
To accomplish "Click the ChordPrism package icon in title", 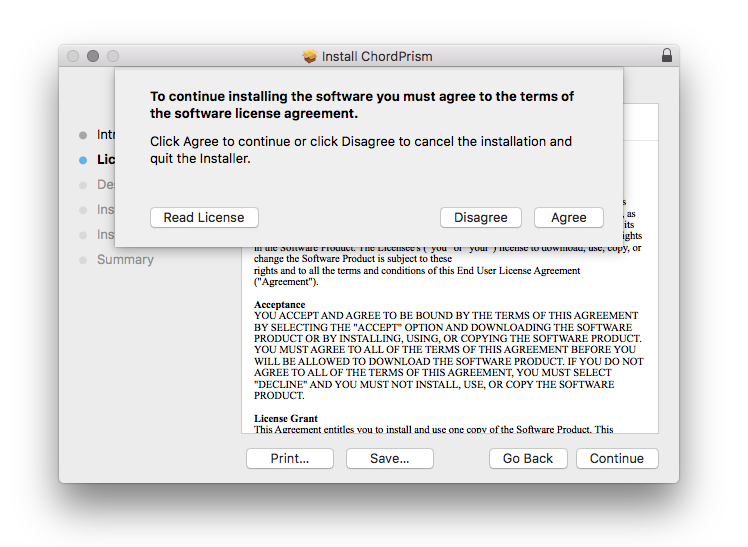I will point(310,56).
